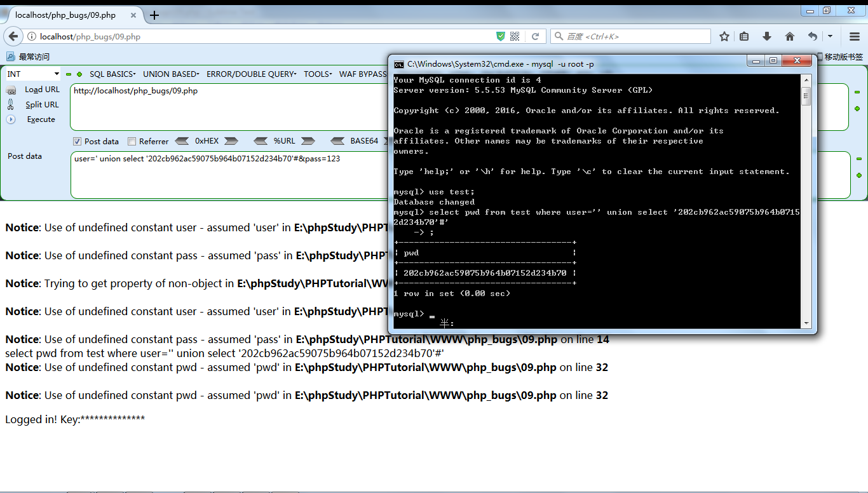
Task: Click the 'Logged in! Key:' result text
Action: click(x=75, y=419)
